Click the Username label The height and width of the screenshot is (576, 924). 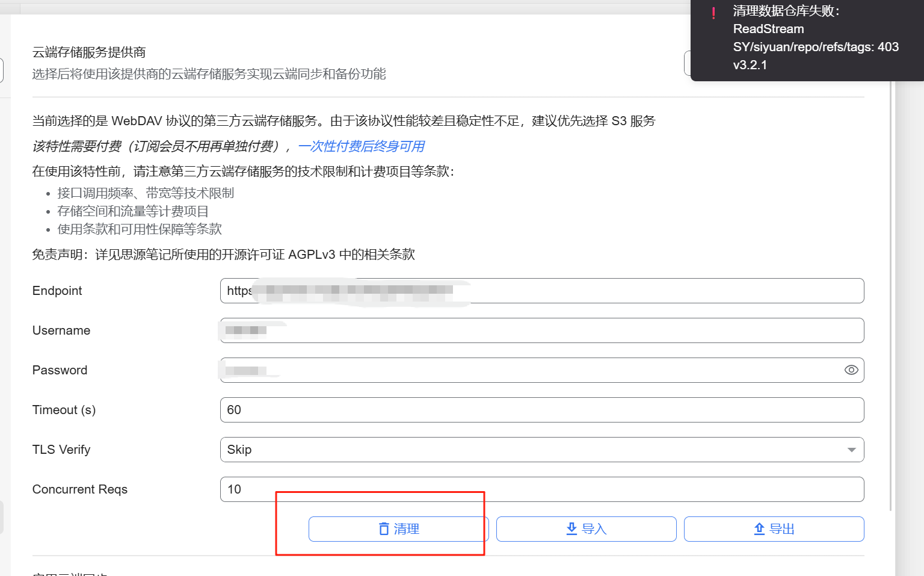coord(61,330)
